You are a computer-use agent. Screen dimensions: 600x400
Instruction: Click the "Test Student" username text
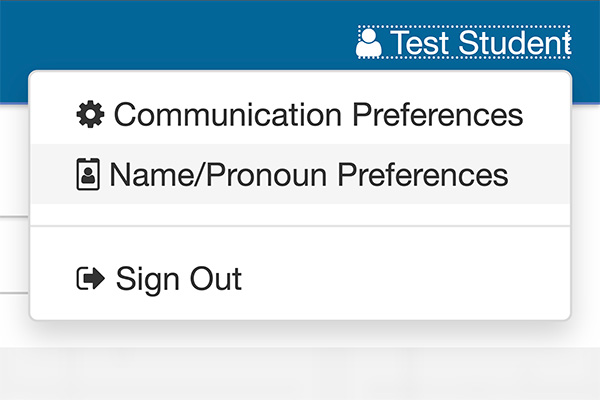pyautogui.click(x=481, y=42)
